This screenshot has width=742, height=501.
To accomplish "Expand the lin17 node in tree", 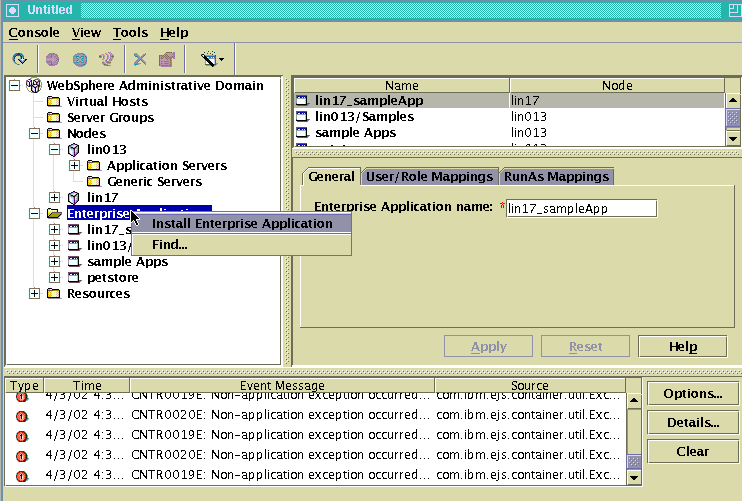I will [54, 197].
